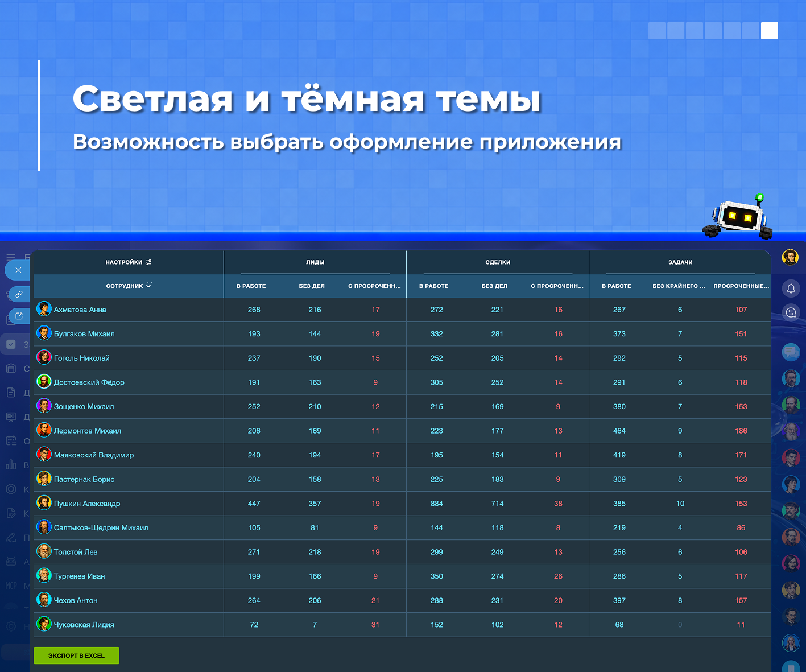Close the report panel with the X button
Image resolution: width=806 pixels, height=672 pixels.
coord(18,270)
